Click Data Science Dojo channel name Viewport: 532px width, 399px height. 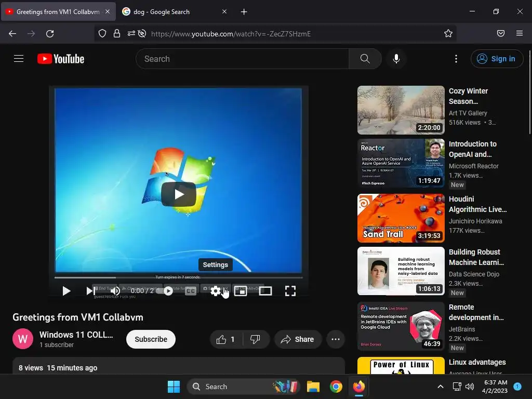point(474,274)
